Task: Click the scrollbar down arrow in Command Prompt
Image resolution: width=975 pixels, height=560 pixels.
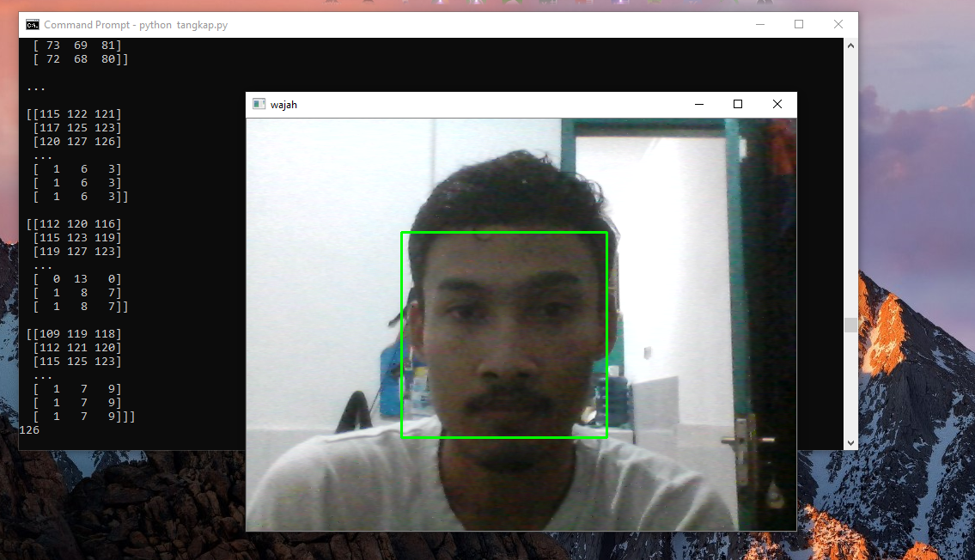Action: tap(850, 442)
